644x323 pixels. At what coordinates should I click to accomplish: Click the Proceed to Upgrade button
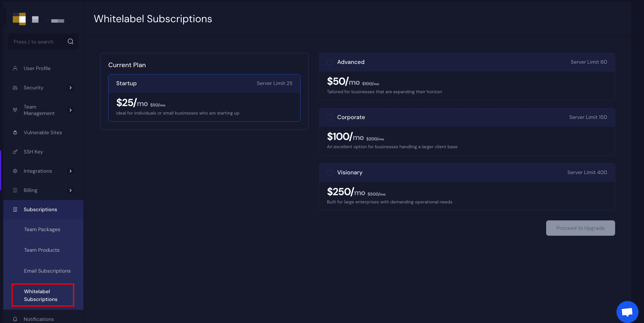click(x=580, y=228)
